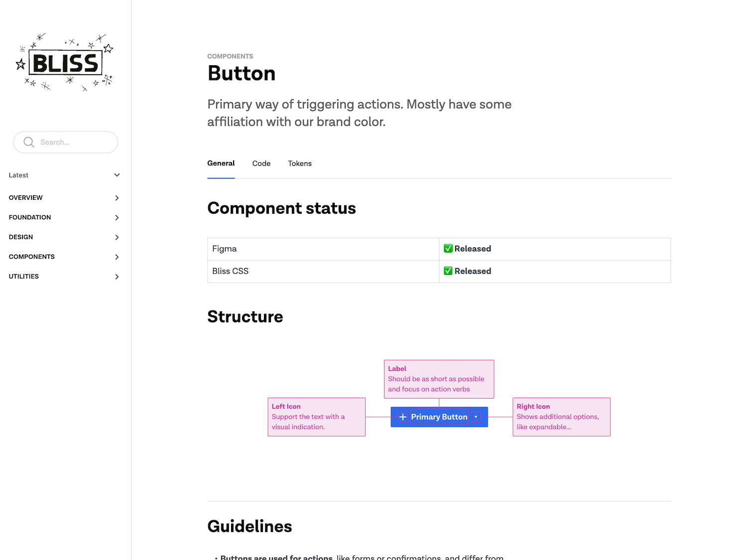The height and width of the screenshot is (560, 747).
Task: Click the Left Icon annotation box
Action: click(x=316, y=417)
